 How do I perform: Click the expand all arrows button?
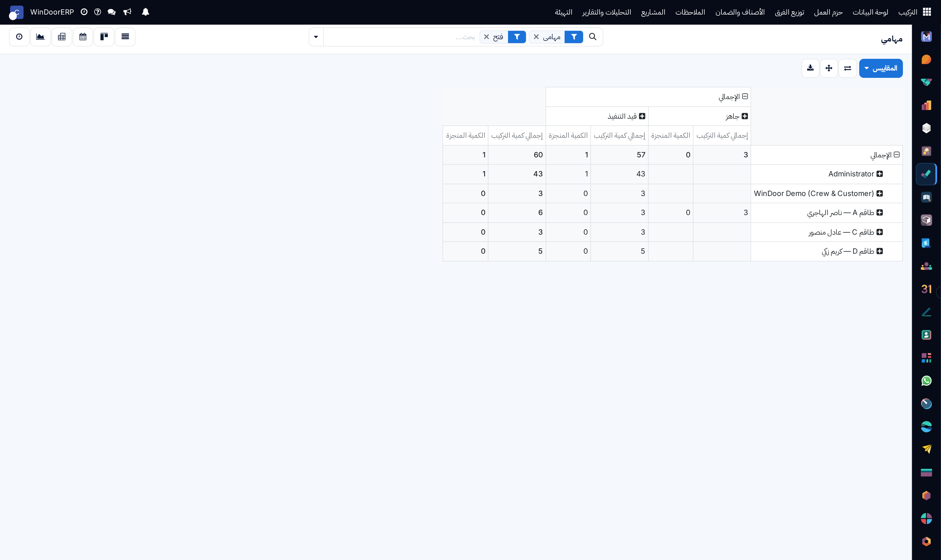829,68
